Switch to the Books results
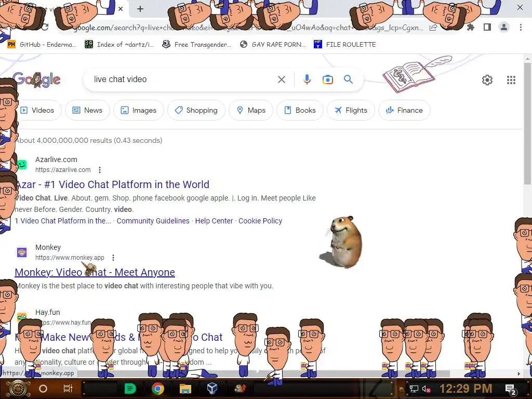 (x=300, y=110)
